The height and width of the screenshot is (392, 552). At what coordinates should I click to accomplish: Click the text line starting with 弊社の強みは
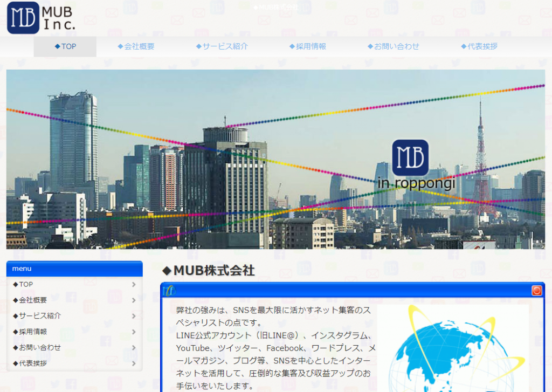pyautogui.click(x=273, y=310)
